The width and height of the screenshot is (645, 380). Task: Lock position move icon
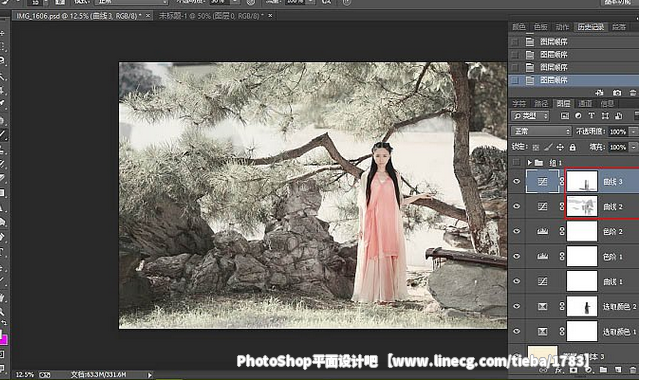[x=560, y=147]
